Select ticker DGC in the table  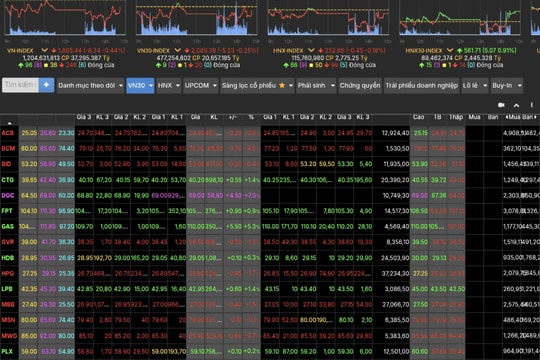click(x=8, y=195)
